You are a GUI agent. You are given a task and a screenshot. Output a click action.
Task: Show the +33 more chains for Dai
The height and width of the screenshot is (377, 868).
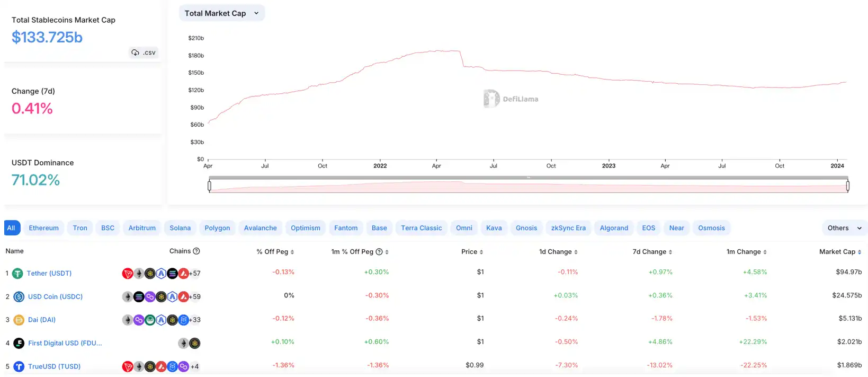195,320
